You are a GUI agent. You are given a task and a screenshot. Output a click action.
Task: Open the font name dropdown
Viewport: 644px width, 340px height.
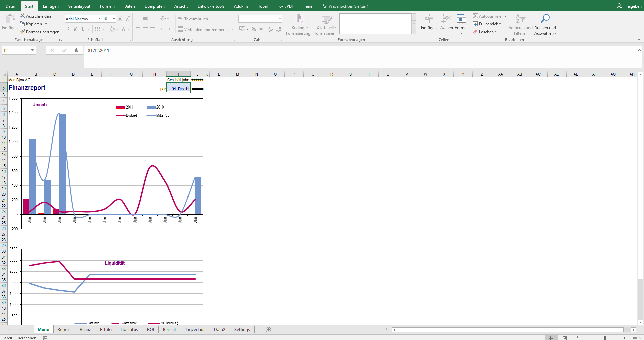click(99, 19)
